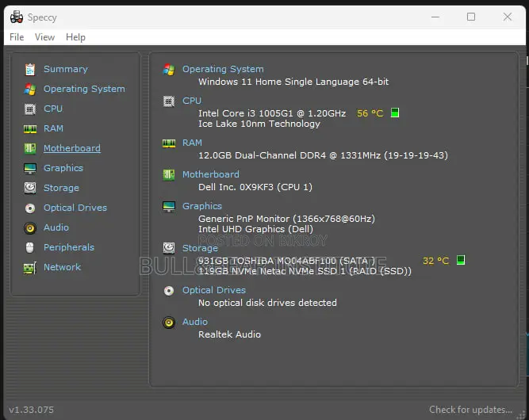
Task: Select Summary in the sidebar
Action: click(66, 69)
